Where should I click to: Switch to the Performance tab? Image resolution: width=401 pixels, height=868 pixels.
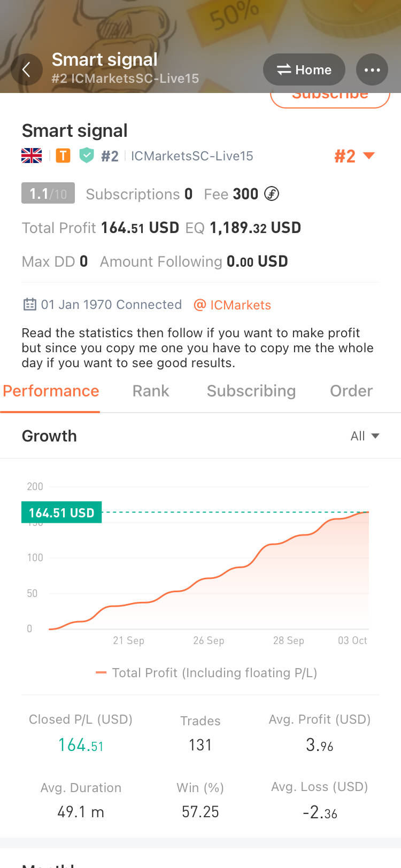(51, 391)
